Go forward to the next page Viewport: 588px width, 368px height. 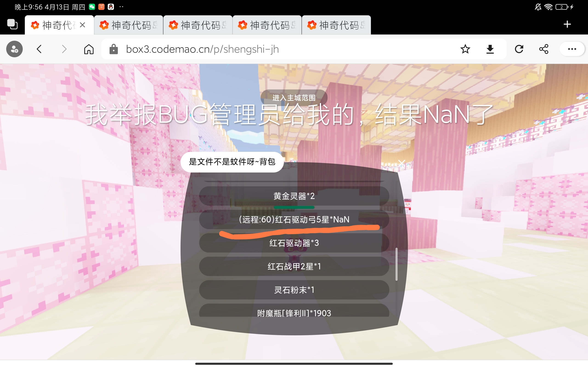(64, 49)
